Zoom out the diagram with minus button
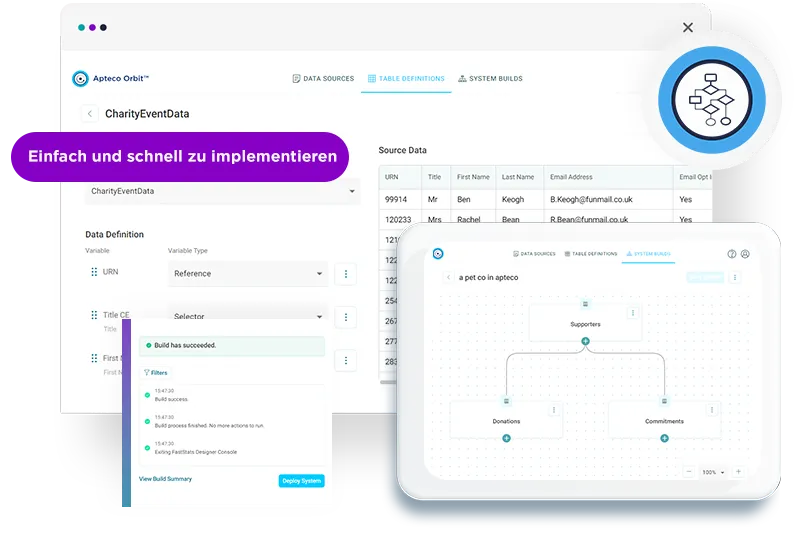The height and width of the screenshot is (541, 800). 689,472
